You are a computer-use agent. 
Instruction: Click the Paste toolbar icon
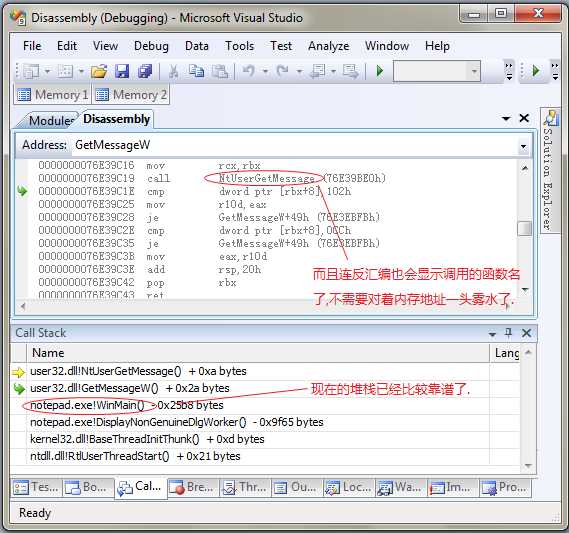pyautogui.click(x=220, y=71)
